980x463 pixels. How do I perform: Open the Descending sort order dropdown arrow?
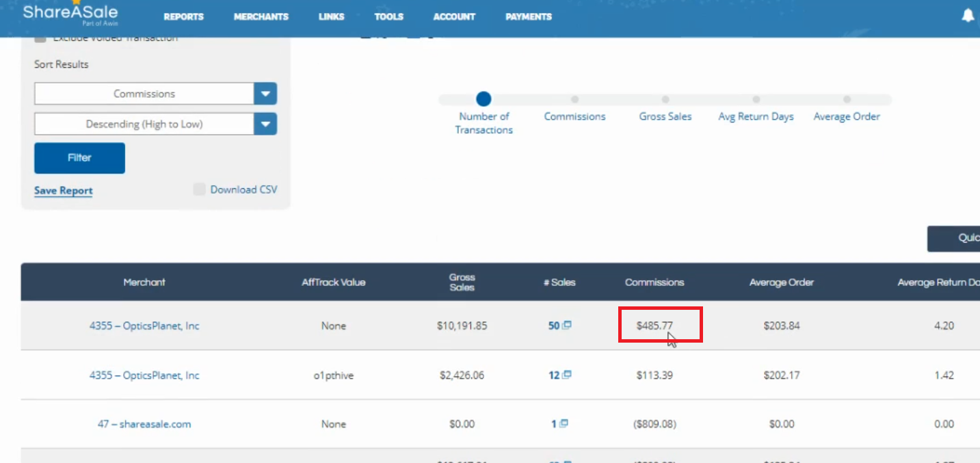[x=265, y=124]
